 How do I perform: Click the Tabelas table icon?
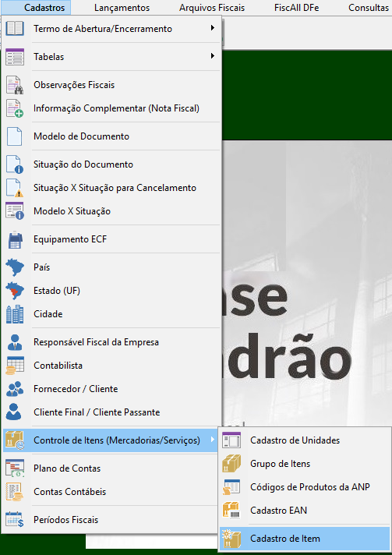pyautogui.click(x=15, y=57)
